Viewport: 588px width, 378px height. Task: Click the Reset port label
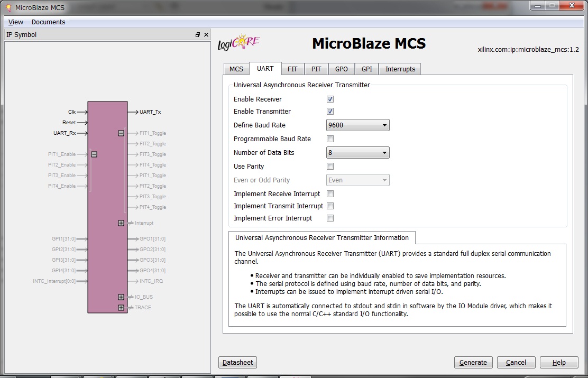[69, 123]
